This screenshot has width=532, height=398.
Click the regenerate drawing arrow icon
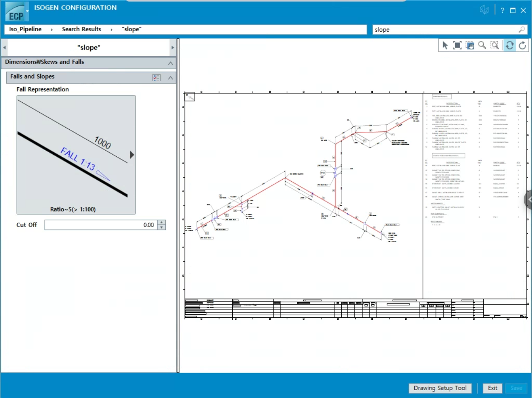[522, 45]
